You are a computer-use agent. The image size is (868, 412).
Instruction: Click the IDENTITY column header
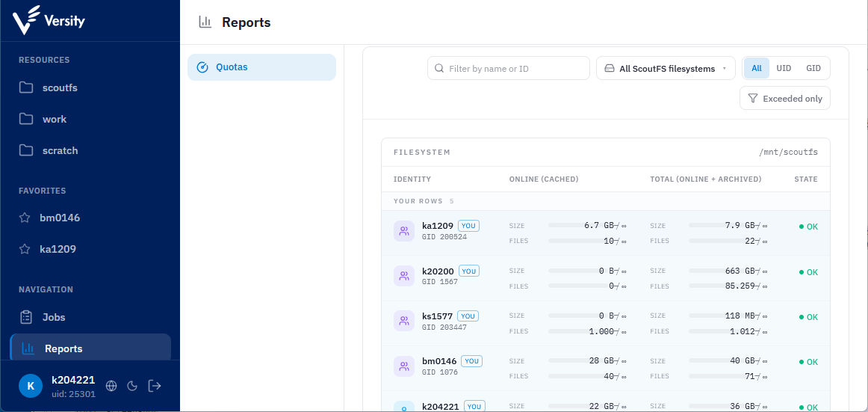(x=412, y=179)
